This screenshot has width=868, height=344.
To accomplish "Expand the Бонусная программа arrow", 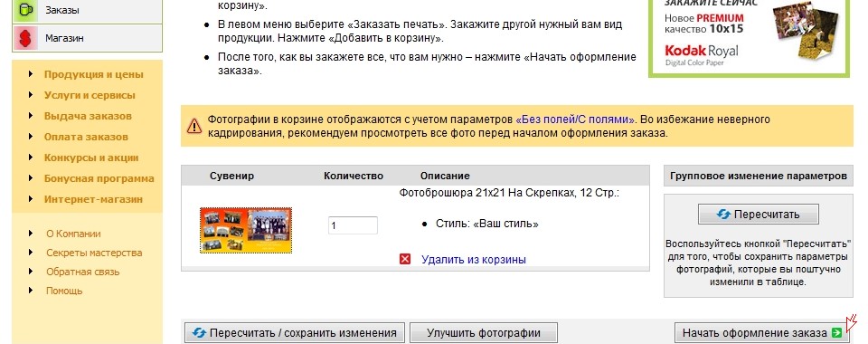I will pos(31,178).
